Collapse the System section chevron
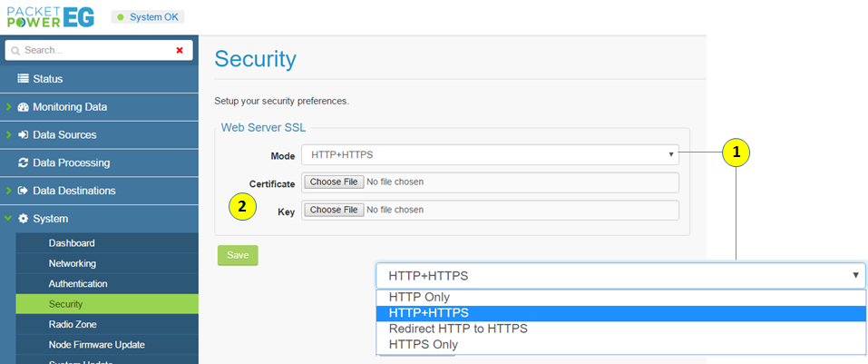 coord(8,219)
